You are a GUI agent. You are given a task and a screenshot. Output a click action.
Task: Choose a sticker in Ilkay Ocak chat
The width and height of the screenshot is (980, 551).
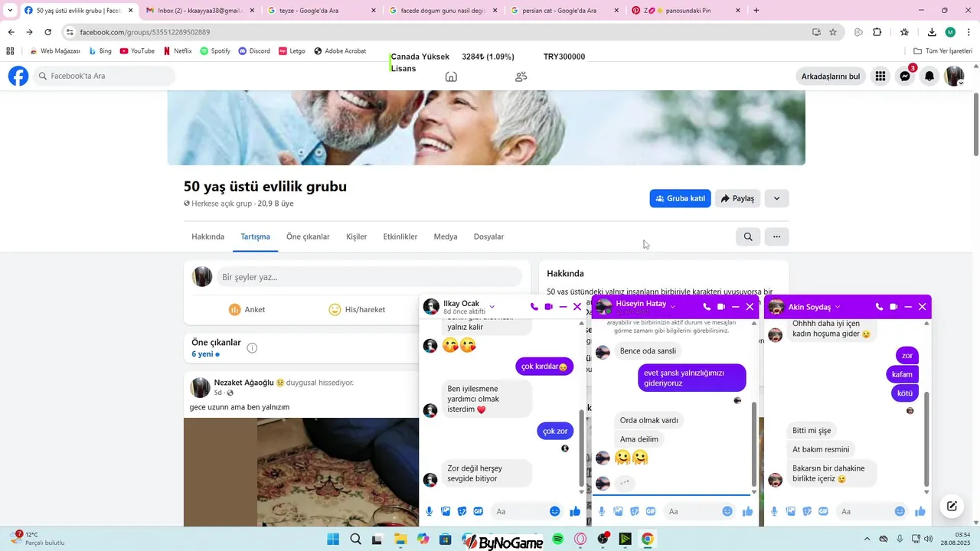(462, 511)
